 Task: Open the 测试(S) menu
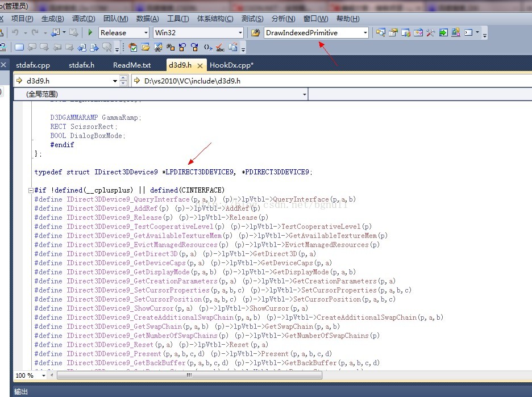pyautogui.click(x=252, y=19)
